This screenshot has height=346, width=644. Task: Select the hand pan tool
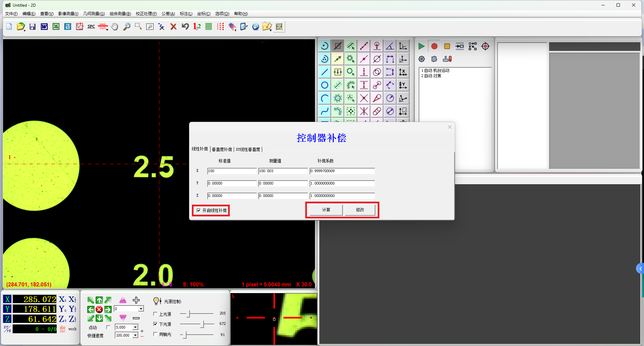[115, 26]
